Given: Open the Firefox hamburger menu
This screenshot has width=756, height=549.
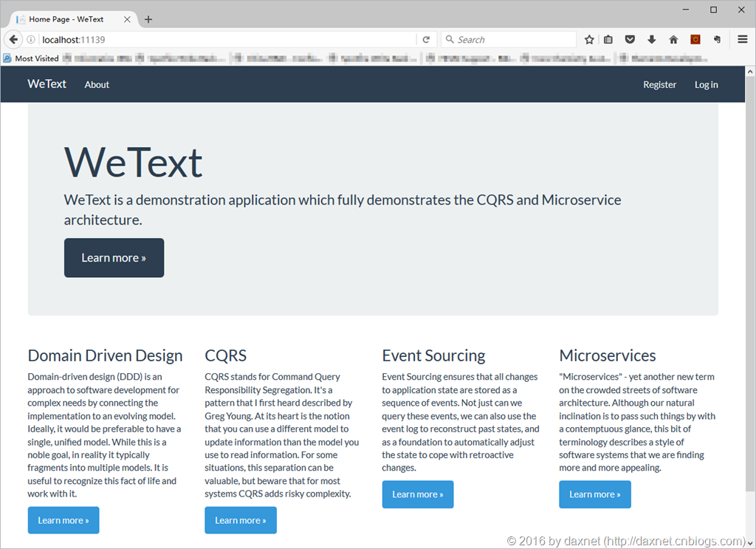Looking at the screenshot, I should tap(743, 39).
